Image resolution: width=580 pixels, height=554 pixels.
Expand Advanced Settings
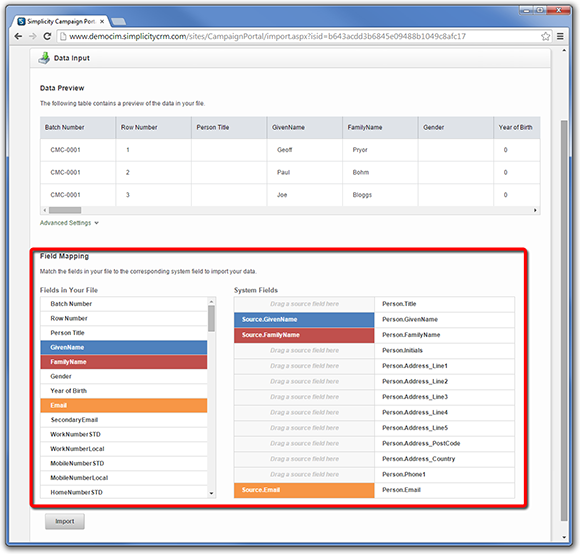[69, 223]
